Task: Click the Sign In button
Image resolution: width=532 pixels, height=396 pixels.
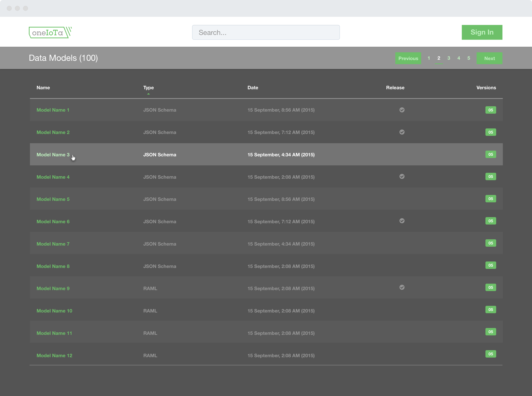Action: click(x=482, y=32)
